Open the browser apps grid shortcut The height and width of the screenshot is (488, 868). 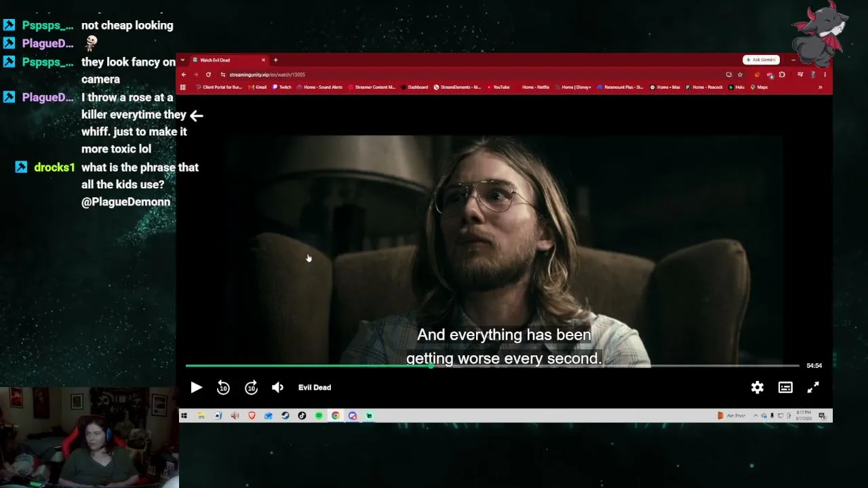coord(183,87)
